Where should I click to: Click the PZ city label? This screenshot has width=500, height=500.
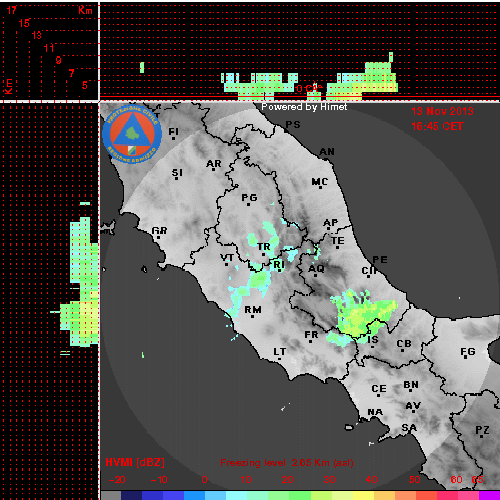coord(482,430)
